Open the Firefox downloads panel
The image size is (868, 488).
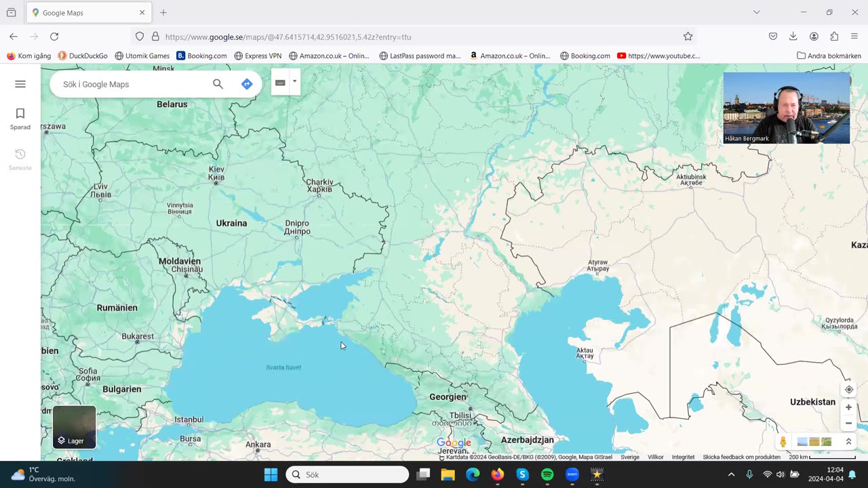point(793,37)
